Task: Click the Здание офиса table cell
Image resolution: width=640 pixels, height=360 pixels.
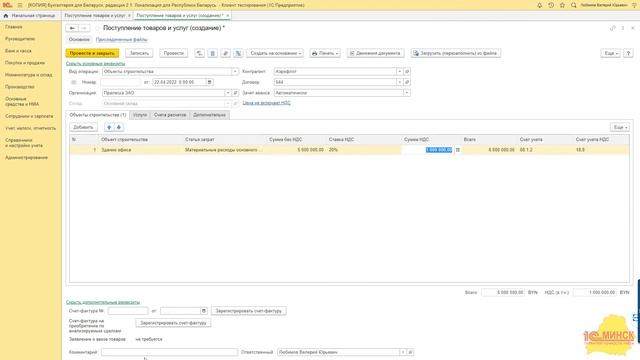Action: (141, 150)
